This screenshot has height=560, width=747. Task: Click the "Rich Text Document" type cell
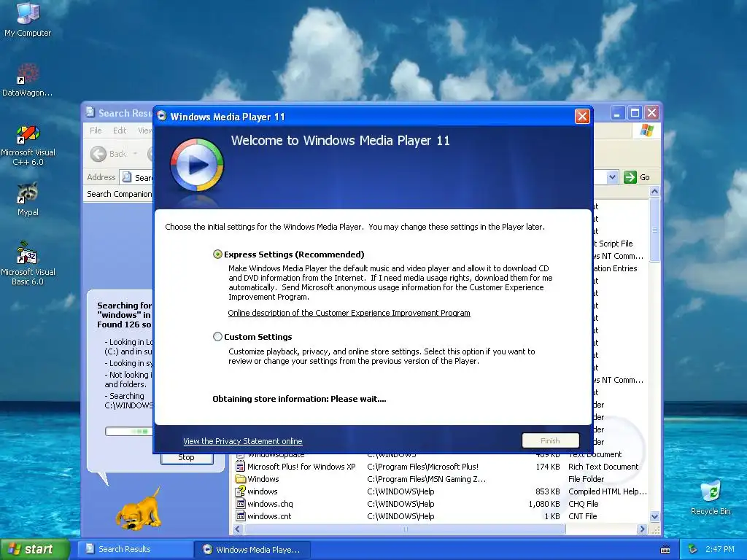[603, 467]
